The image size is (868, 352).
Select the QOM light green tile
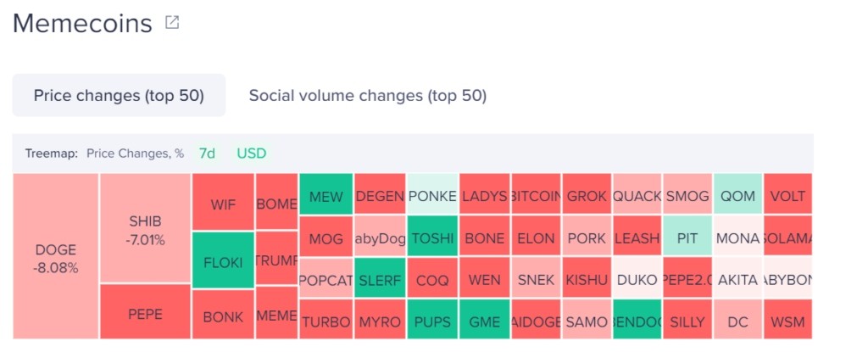738,194
